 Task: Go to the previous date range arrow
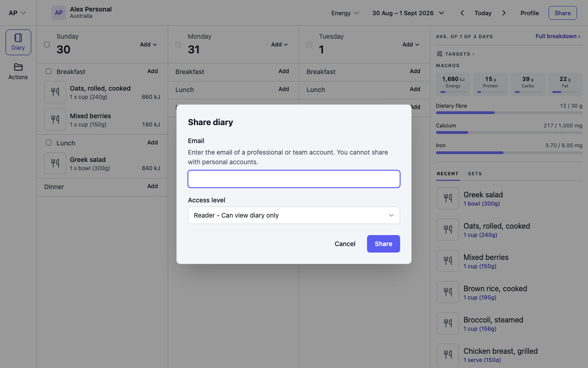[462, 13]
